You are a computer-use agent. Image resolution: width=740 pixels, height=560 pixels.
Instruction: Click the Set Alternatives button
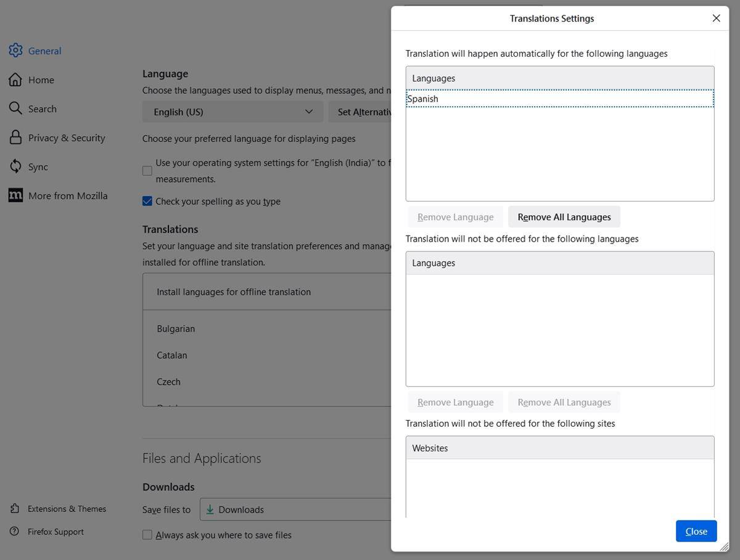[360, 112]
